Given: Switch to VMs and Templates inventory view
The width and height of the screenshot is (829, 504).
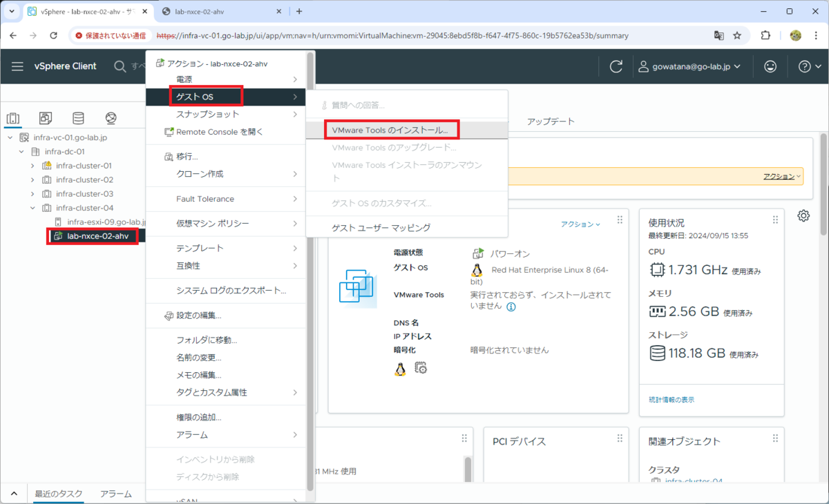Looking at the screenshot, I should [46, 118].
